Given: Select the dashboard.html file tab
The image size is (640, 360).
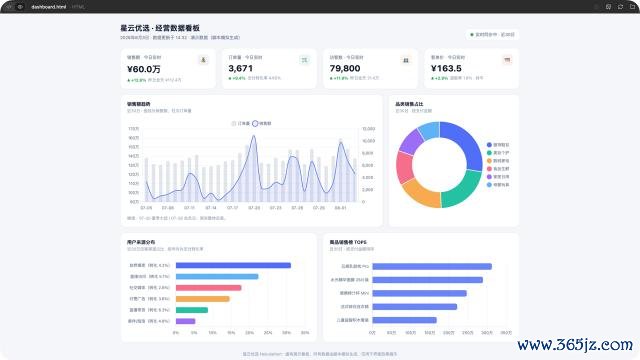Looking at the screenshot, I should pyautogui.click(x=48, y=7).
